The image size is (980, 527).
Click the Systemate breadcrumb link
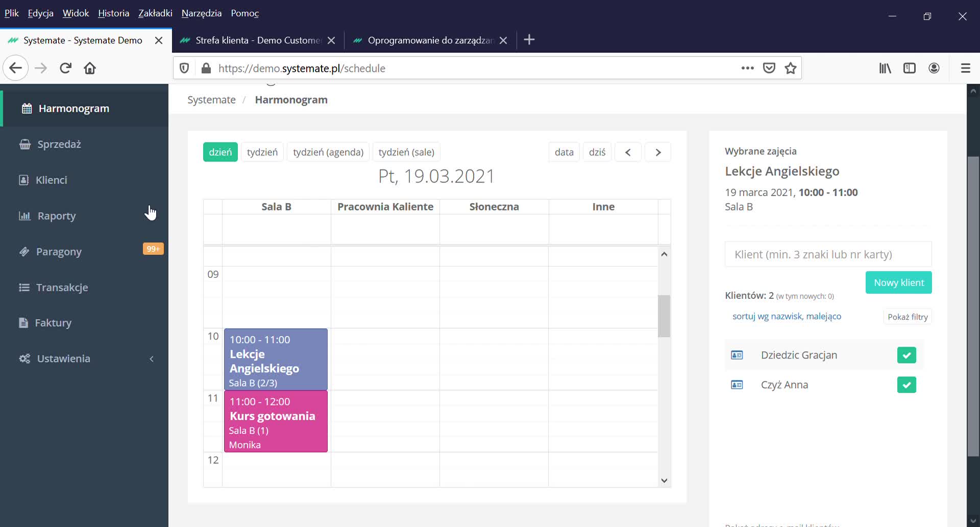211,100
